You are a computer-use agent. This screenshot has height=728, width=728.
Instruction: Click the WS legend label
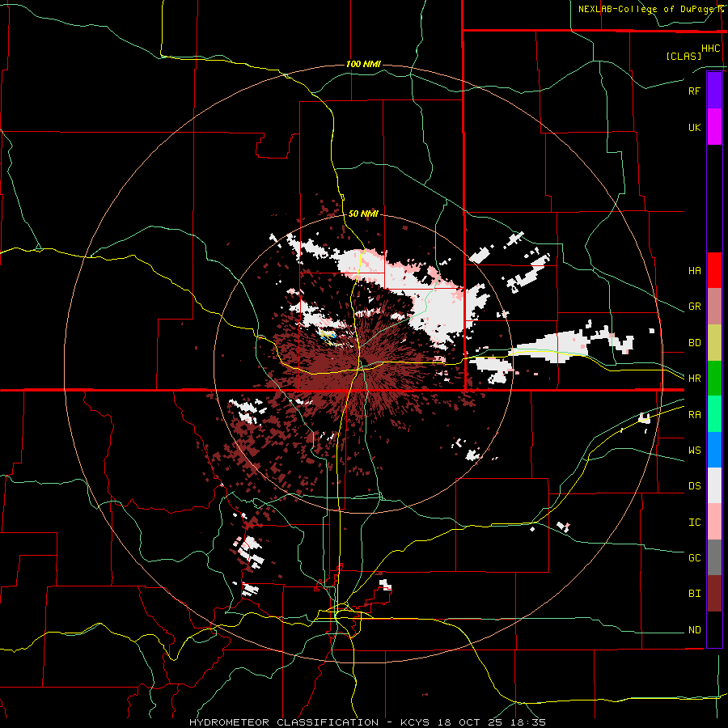coord(694,451)
